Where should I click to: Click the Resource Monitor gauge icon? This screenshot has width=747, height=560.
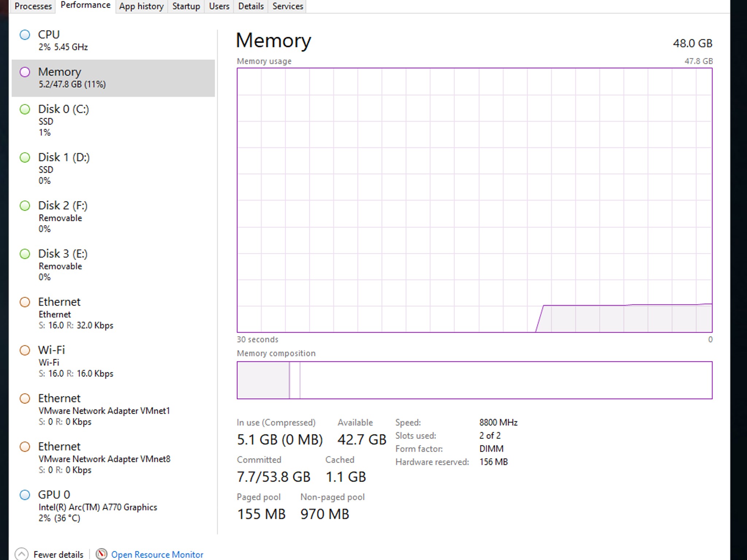(x=101, y=554)
